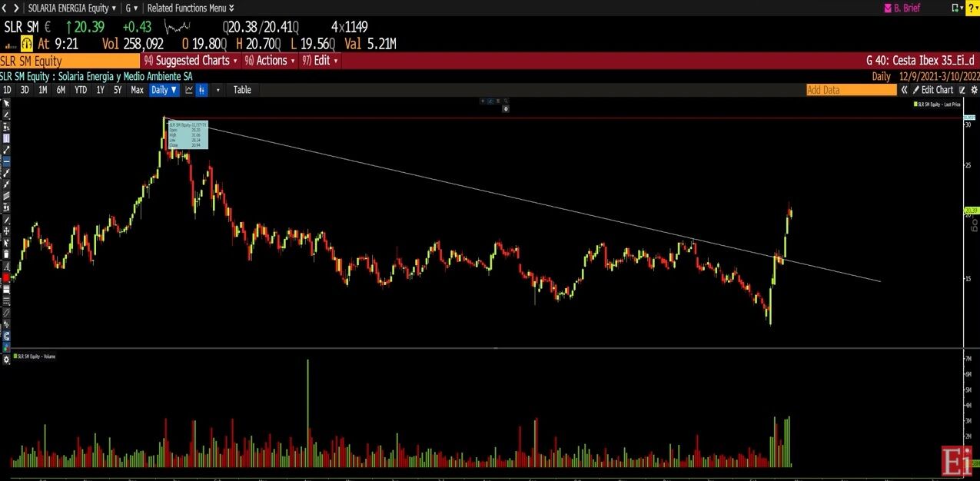This screenshot has height=481, width=980.
Task: Select the 5Y time range
Action: tap(118, 90)
